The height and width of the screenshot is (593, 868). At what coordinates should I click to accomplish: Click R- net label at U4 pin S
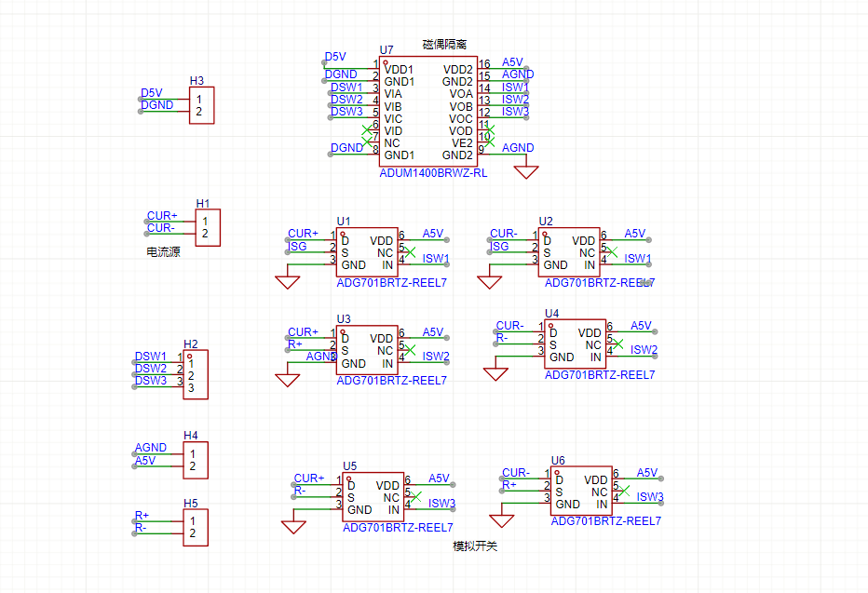coord(502,338)
